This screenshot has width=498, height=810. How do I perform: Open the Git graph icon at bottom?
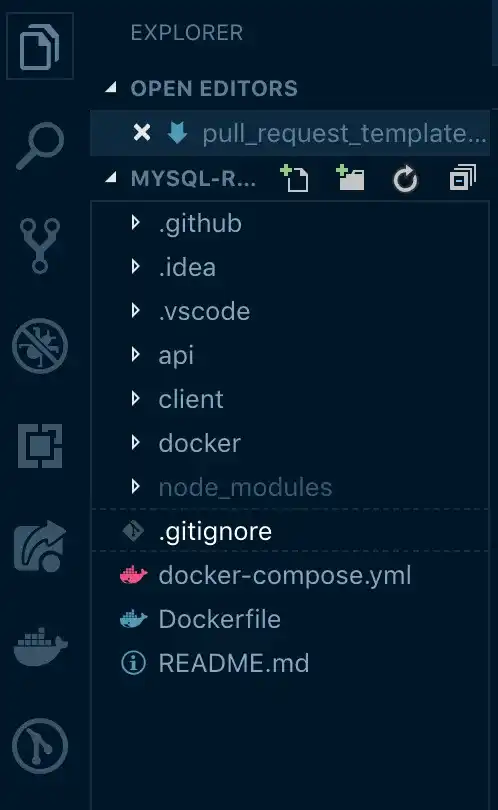(40, 746)
